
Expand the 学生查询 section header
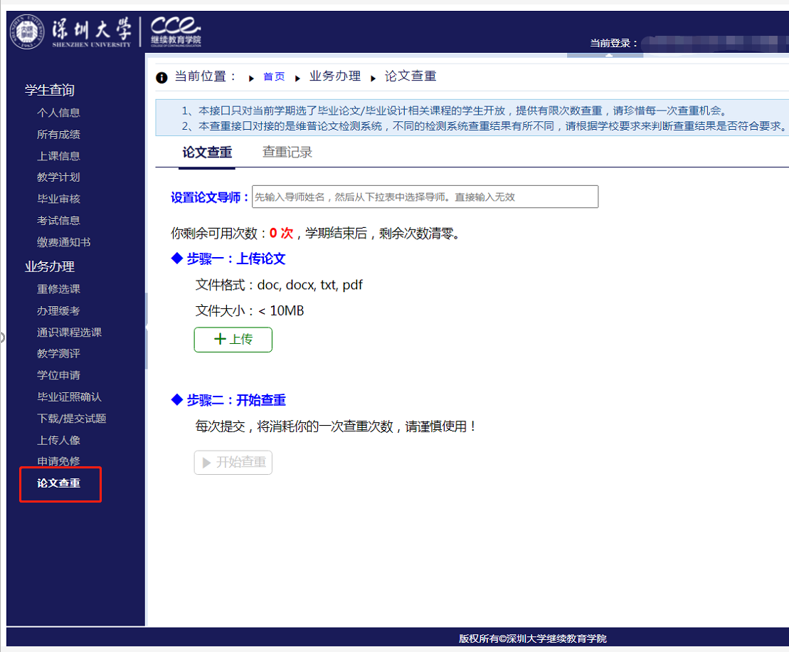coord(50,90)
